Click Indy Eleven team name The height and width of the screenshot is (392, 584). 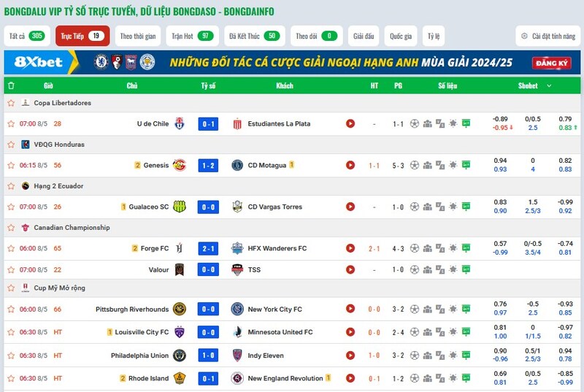tap(266, 356)
